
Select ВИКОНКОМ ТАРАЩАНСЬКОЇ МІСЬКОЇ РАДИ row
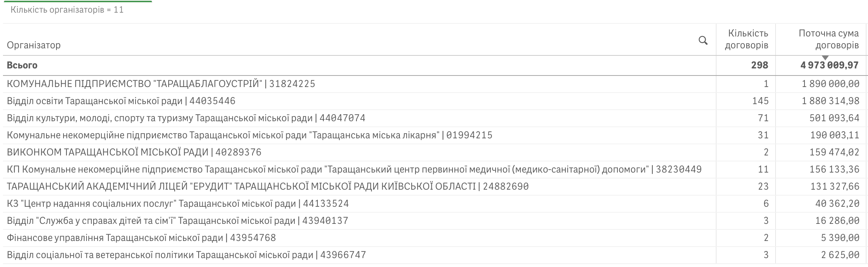[134, 152]
